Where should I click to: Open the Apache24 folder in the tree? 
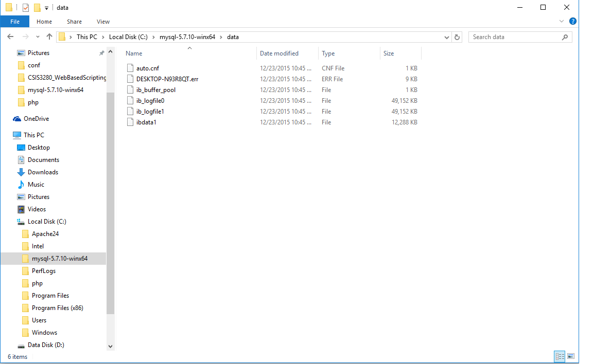coord(45,234)
